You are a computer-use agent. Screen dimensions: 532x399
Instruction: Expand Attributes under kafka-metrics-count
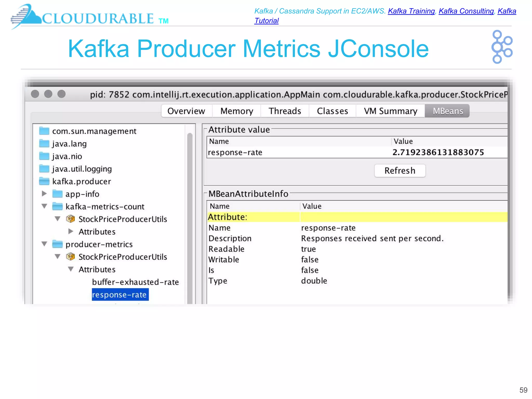(70, 231)
